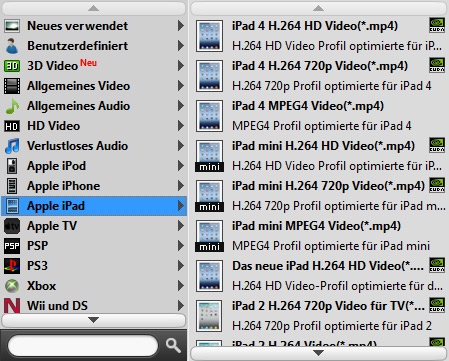Click the Xbox logo icon
The height and width of the screenshot is (361, 449).
(x=12, y=286)
